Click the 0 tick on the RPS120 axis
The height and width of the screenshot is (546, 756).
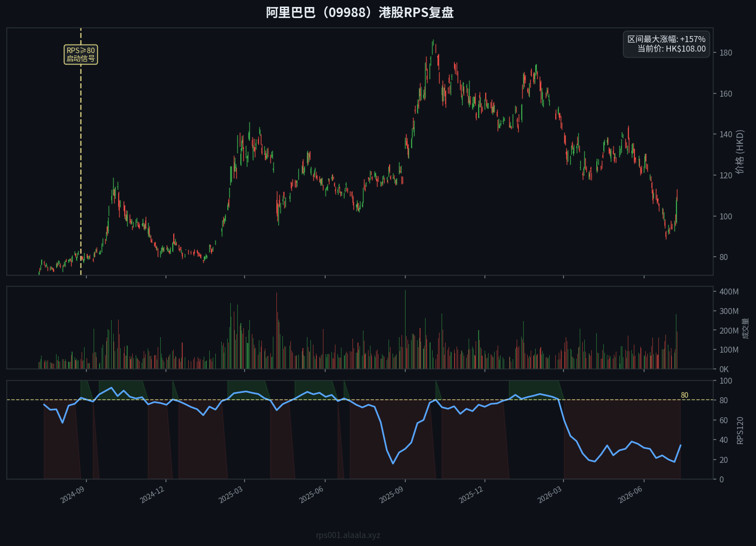[721, 479]
